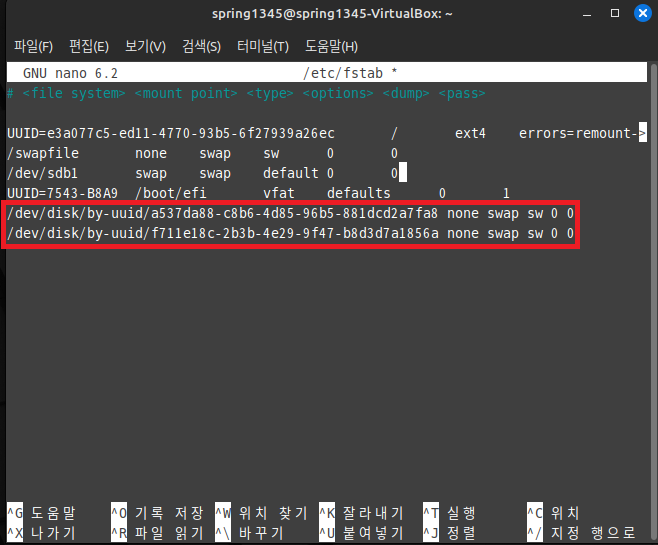This screenshot has height=545, width=658.
Task: Click the ^U 붙여넣기 shortcut
Action: 361,533
